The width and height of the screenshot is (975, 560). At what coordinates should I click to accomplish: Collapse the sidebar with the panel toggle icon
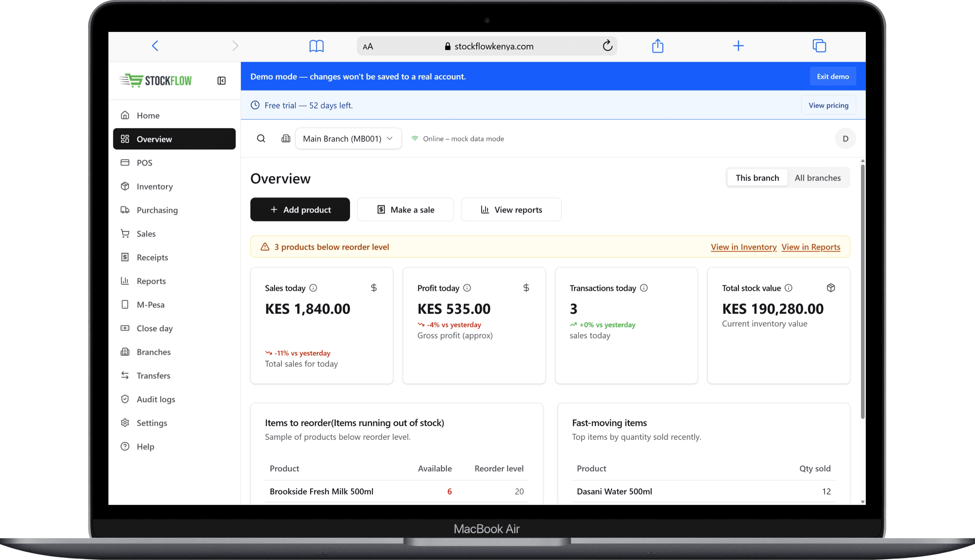pyautogui.click(x=222, y=81)
